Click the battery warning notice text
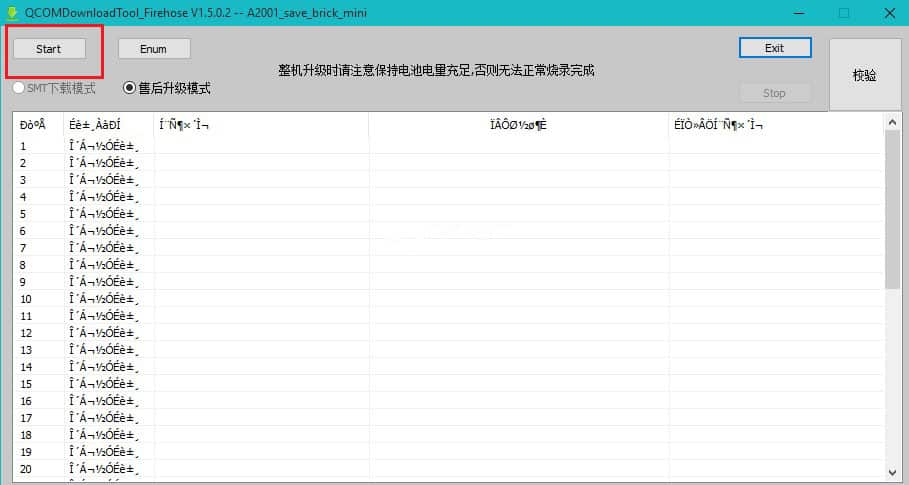The image size is (909, 485). [x=436, y=71]
